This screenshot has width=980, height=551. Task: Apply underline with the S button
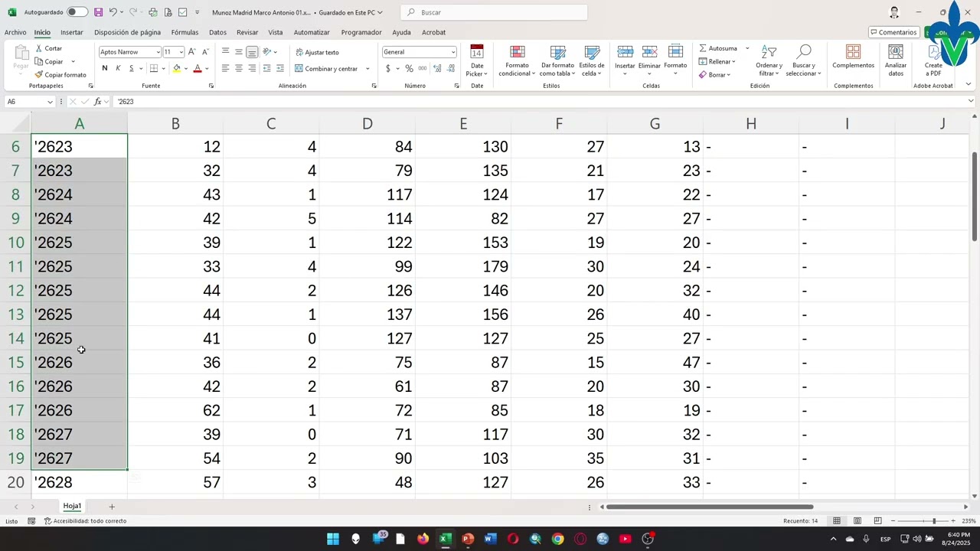pos(131,68)
